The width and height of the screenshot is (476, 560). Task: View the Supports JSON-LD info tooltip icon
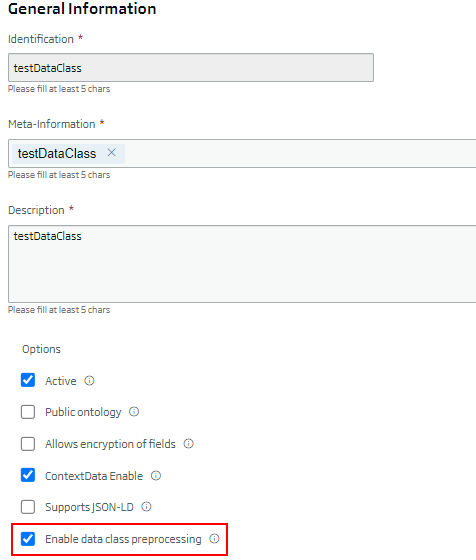146,507
